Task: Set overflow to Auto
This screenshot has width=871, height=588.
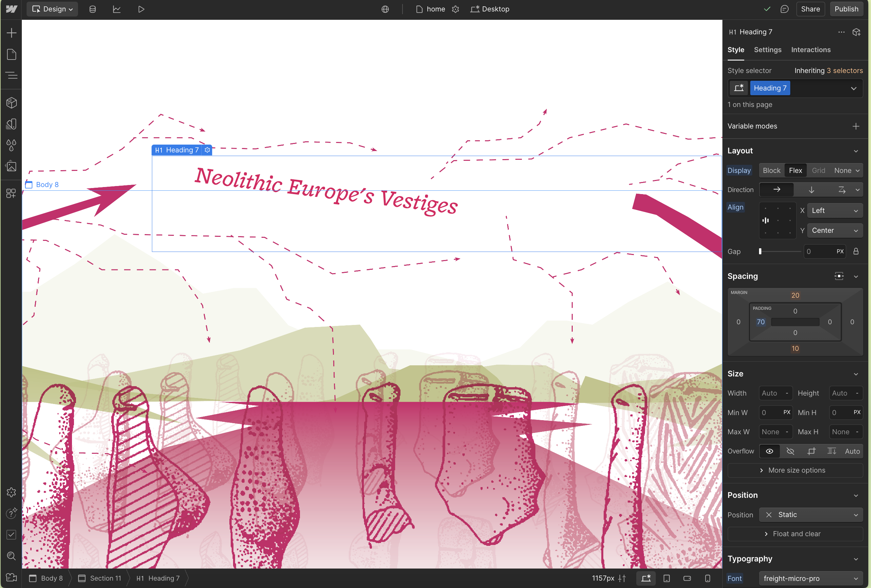Action: (x=852, y=451)
